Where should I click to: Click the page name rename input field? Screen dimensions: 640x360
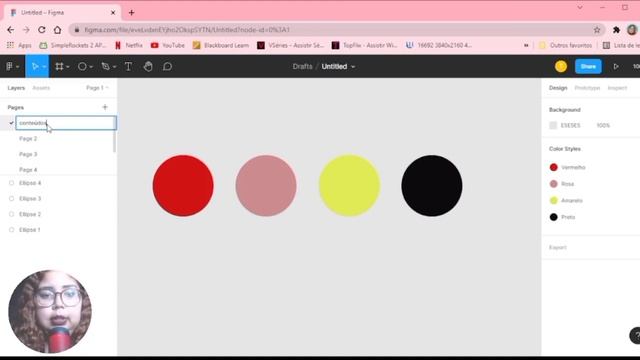click(66, 123)
